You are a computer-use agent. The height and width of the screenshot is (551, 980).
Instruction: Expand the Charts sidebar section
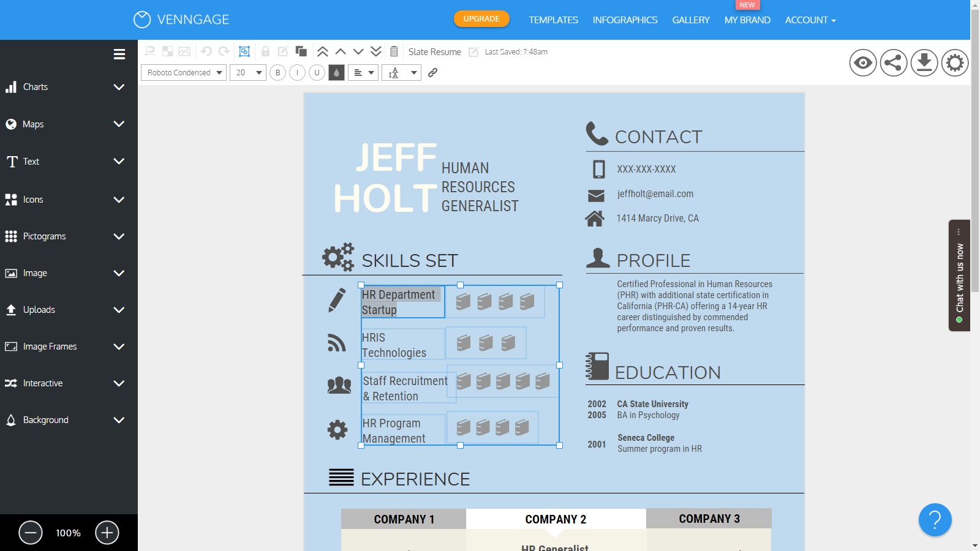click(x=67, y=87)
